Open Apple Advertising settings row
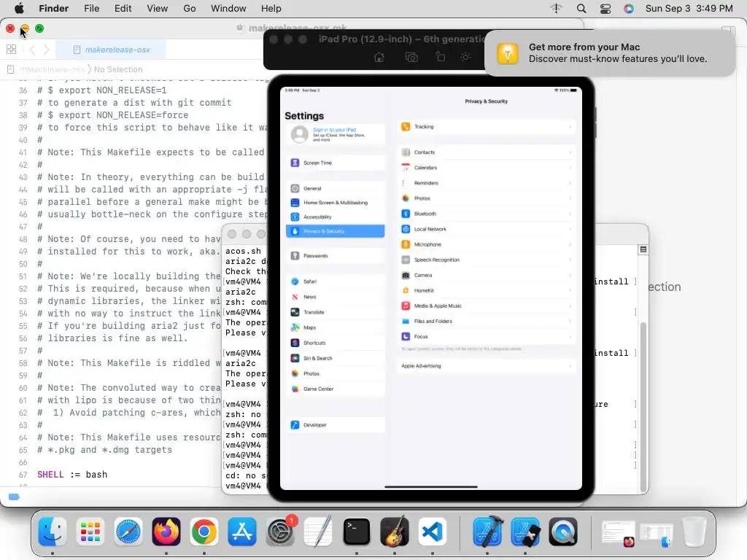This screenshot has width=747, height=560. (x=487, y=366)
